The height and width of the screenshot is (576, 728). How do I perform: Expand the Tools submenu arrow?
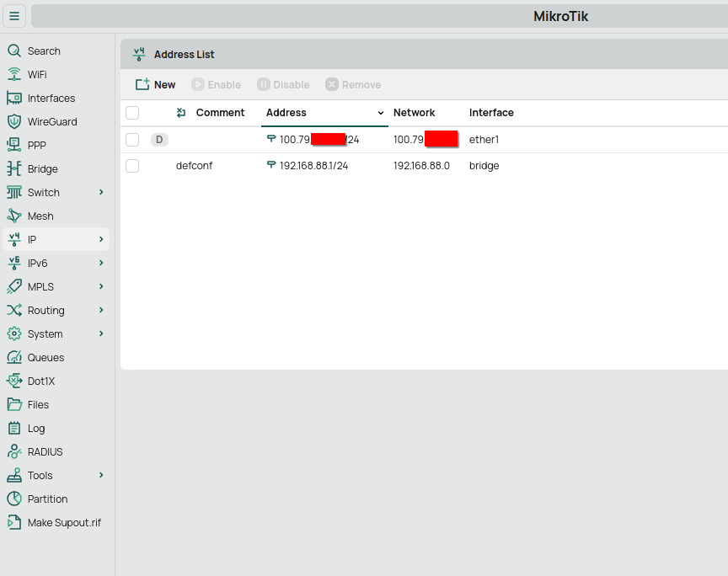coord(101,476)
